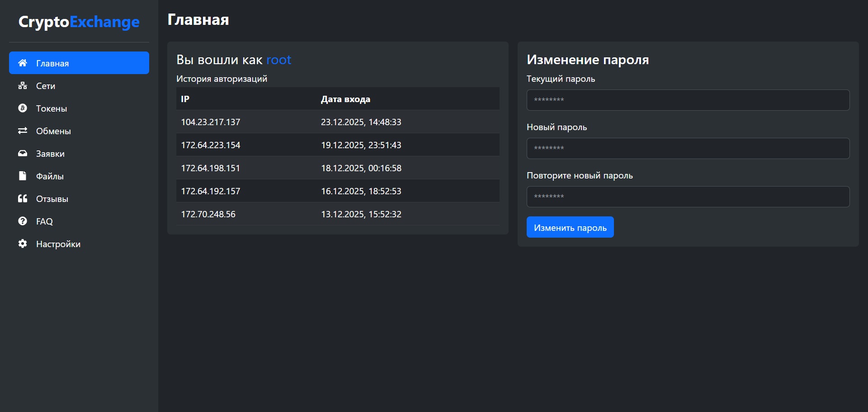Click the gear icon beside Настройки
Image resolution: width=868 pixels, height=412 pixels.
23,244
